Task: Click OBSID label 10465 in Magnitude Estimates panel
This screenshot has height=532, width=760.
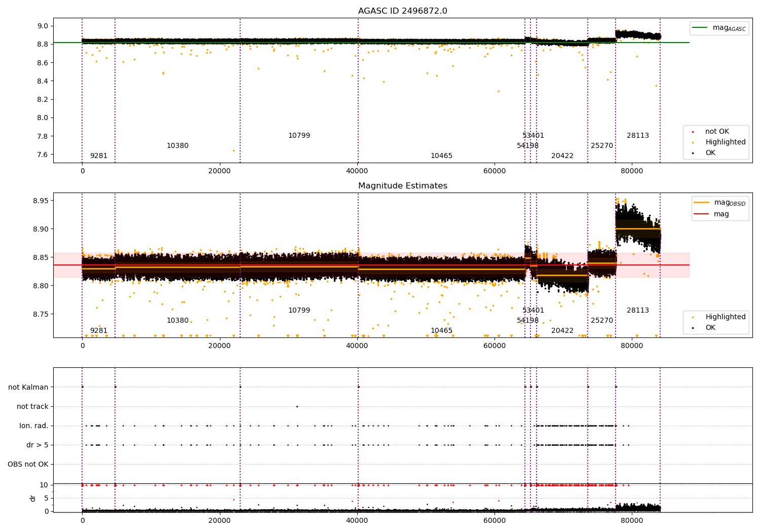Action: [x=441, y=330]
